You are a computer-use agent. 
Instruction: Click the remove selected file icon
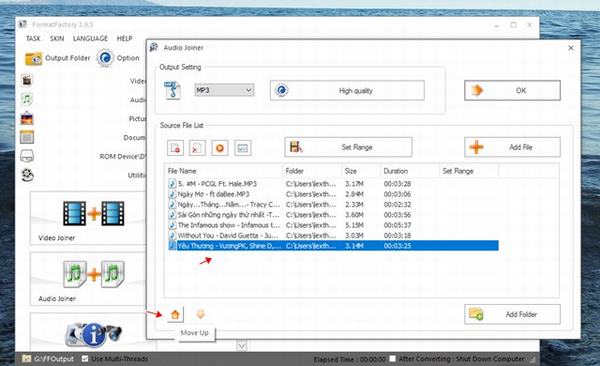coord(175,148)
